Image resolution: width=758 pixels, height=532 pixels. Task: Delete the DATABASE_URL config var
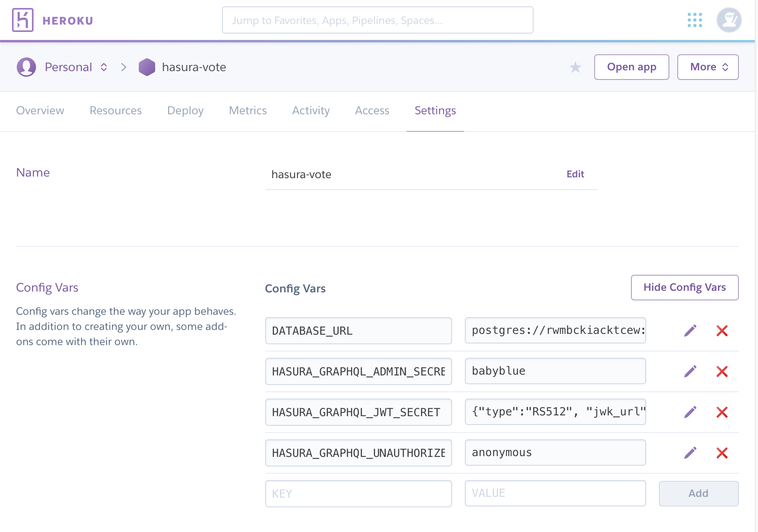click(x=722, y=331)
